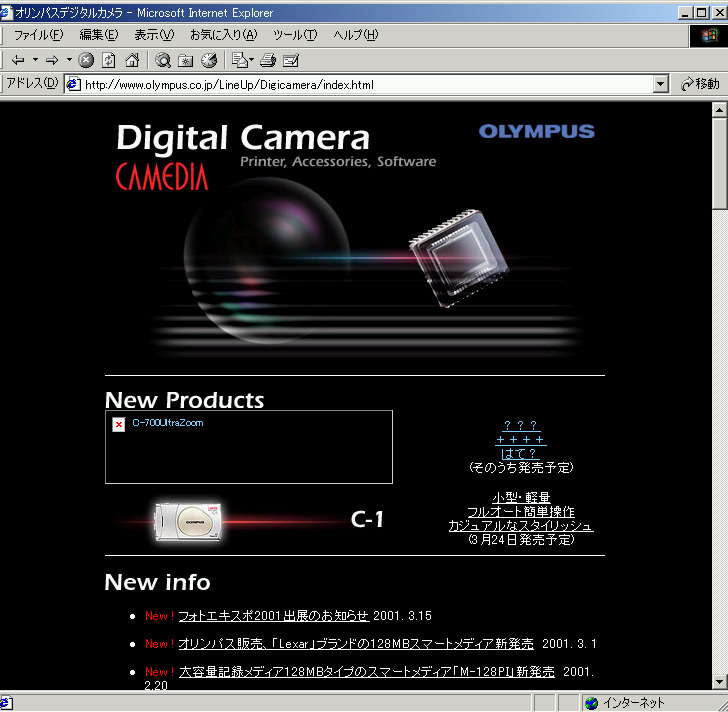The image size is (728, 712).
Task: Click the Windows logo throbber icon
Action: point(709,35)
